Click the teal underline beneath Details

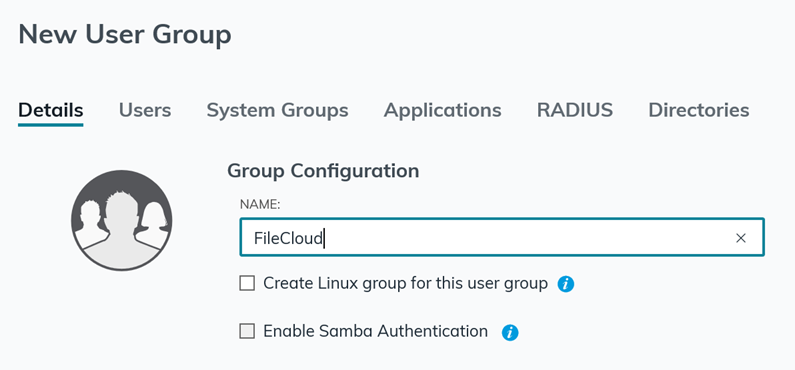point(51,125)
